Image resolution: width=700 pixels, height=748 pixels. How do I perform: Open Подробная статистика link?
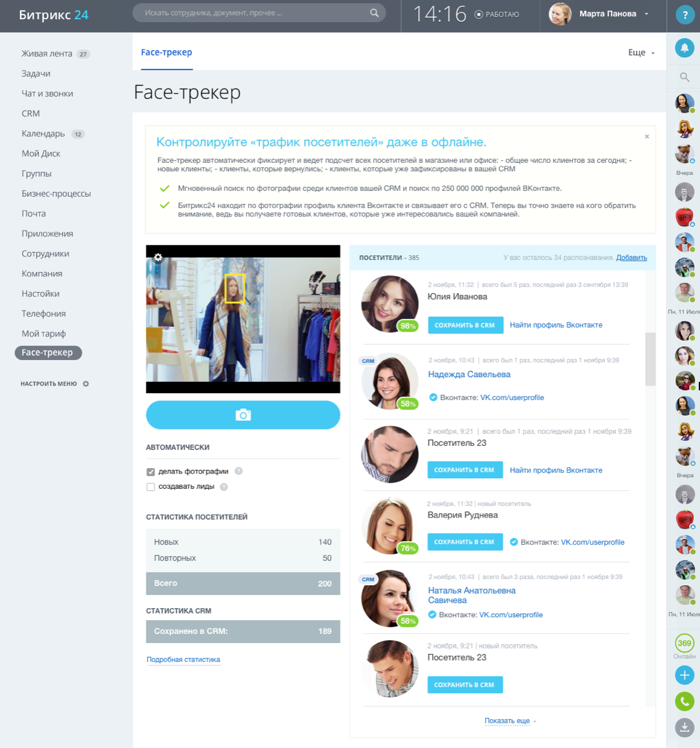point(183,659)
